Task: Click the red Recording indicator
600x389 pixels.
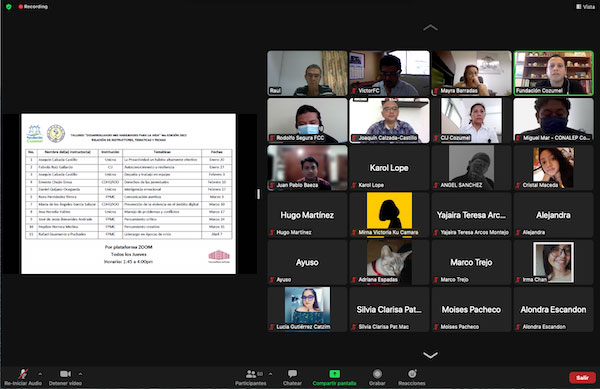Action: coord(33,7)
